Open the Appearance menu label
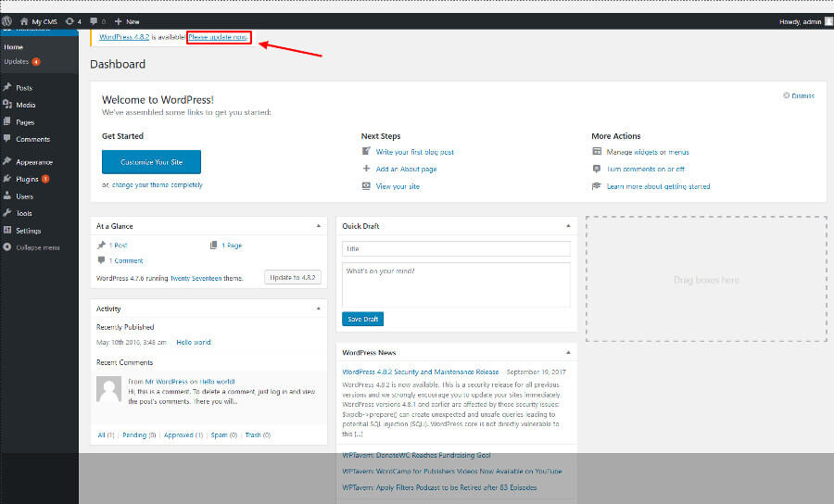This screenshot has width=834, height=504. tap(34, 162)
